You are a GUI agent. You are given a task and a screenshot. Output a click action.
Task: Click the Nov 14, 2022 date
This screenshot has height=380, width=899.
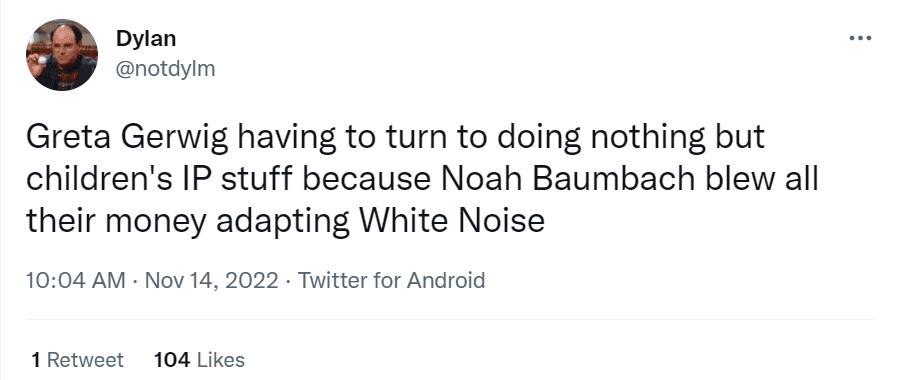click(x=212, y=281)
